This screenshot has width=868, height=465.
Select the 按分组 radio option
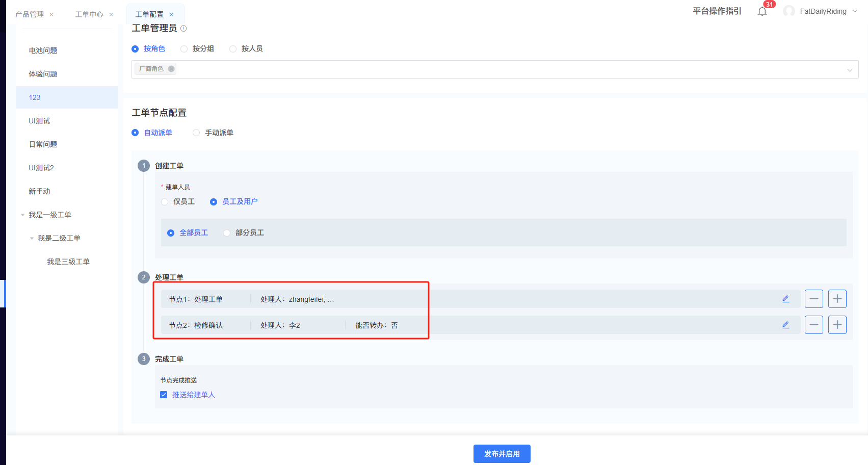click(x=184, y=49)
